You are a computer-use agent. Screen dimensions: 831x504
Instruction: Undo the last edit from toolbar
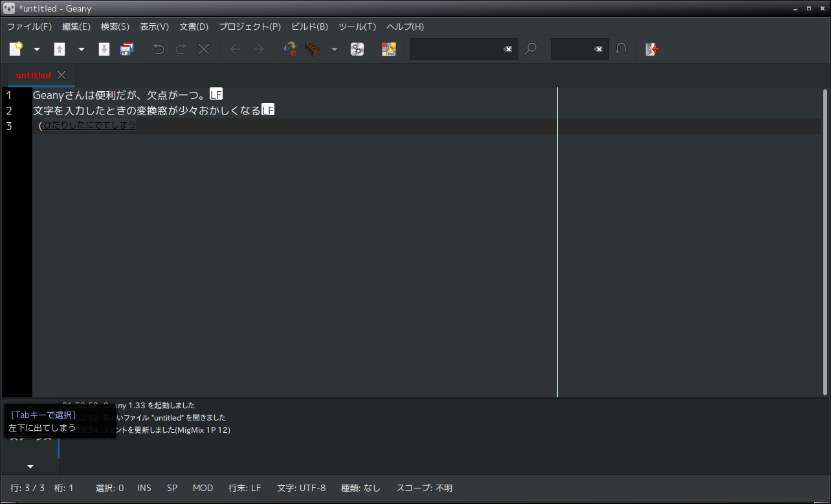(159, 49)
